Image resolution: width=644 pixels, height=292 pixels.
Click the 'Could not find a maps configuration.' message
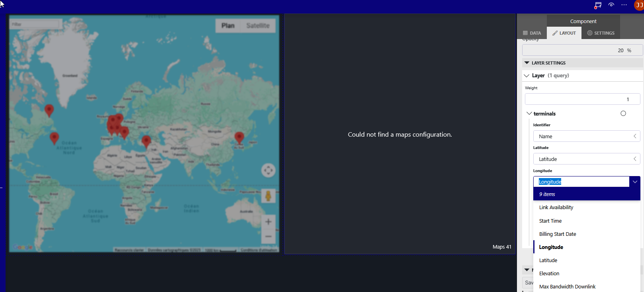[x=400, y=135]
